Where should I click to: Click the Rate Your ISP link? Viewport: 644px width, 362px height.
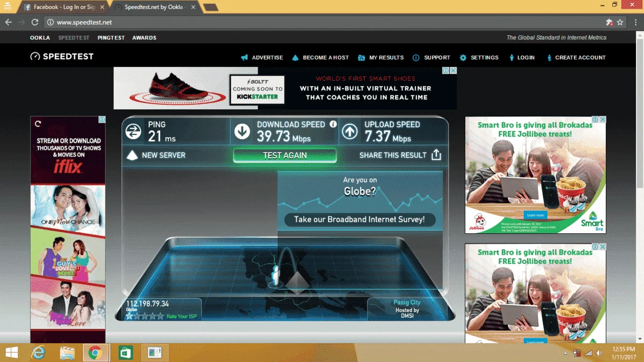pos(181,316)
